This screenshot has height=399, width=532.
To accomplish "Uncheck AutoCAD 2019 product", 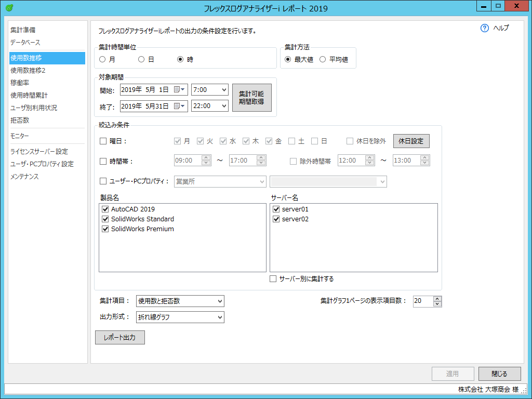I will pos(105,209).
